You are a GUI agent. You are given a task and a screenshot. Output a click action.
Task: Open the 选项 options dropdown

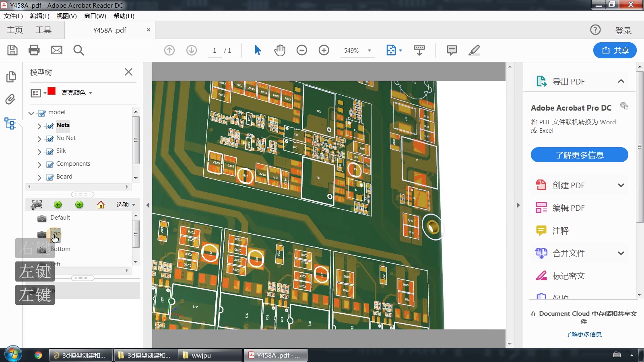[126, 205]
